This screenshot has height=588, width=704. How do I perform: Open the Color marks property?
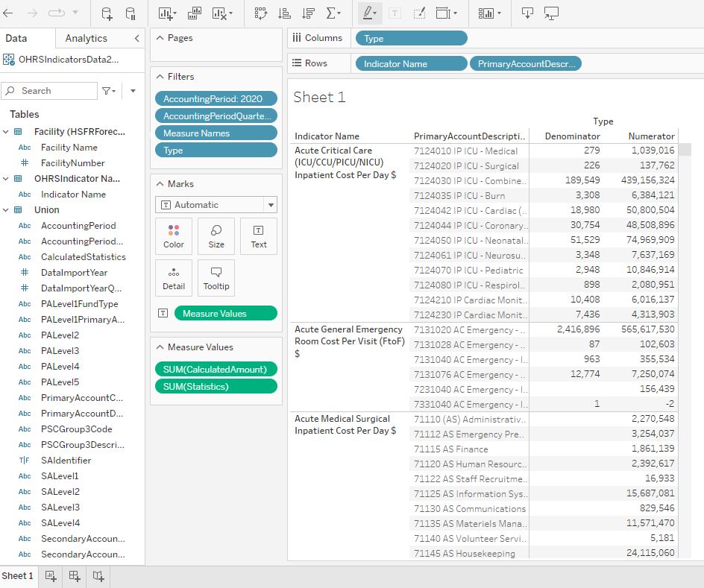174,236
